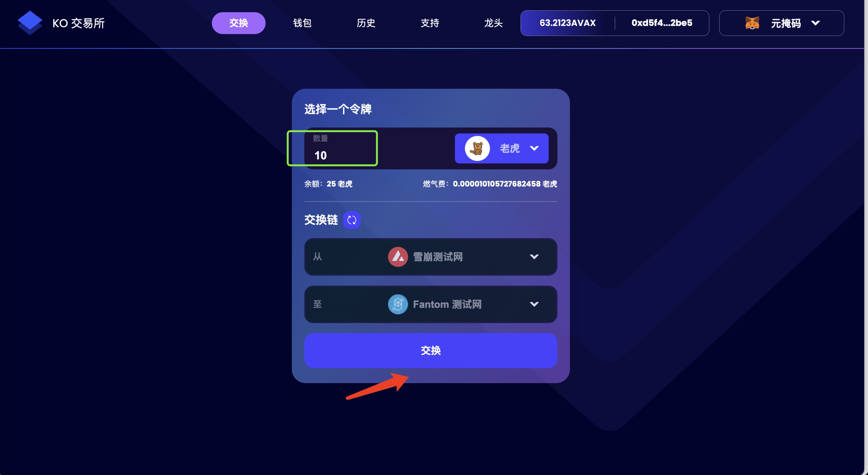Click the 63.2123AVAX balance display
The width and height of the screenshot is (868, 475).
click(567, 23)
